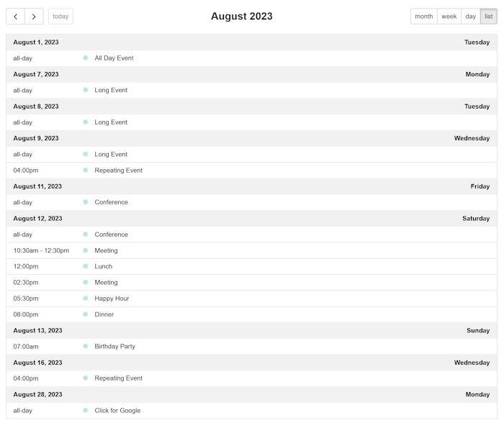Click the dot next to Dinner event
The image size is (504, 428).
pyautogui.click(x=86, y=314)
